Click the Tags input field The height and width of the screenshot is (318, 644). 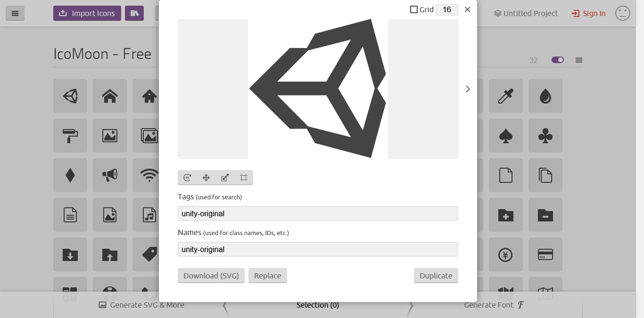pos(318,213)
